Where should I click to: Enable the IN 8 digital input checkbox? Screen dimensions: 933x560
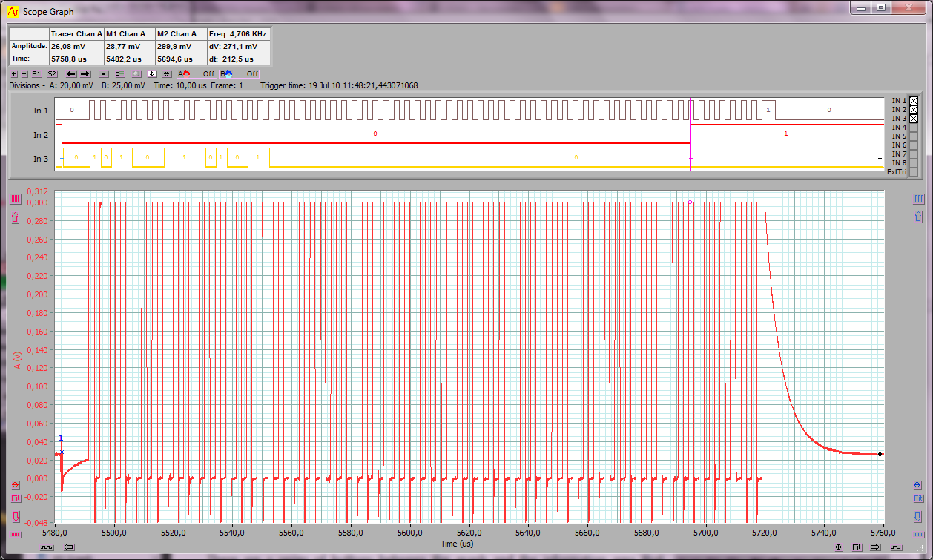914,162
